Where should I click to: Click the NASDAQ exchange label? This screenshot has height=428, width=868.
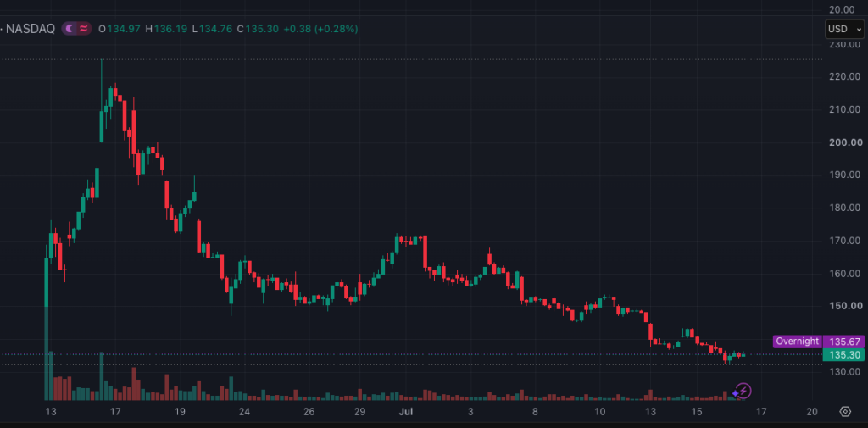(x=31, y=29)
